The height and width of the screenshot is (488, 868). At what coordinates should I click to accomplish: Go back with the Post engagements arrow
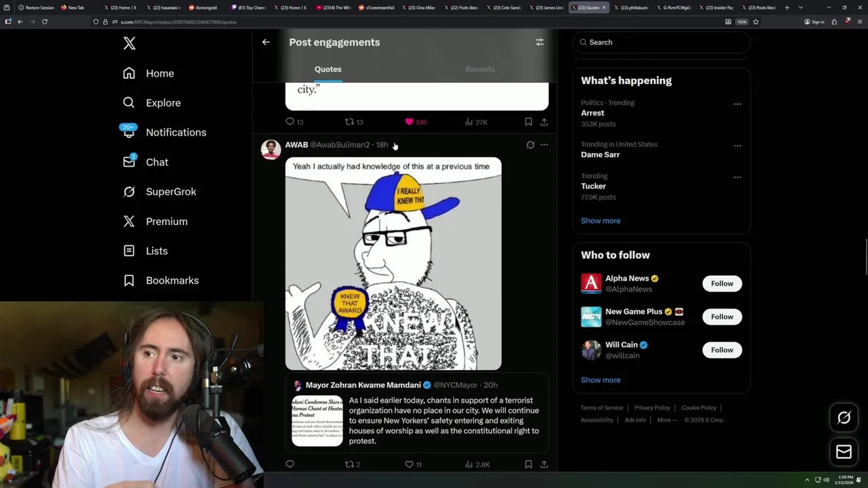click(x=266, y=42)
